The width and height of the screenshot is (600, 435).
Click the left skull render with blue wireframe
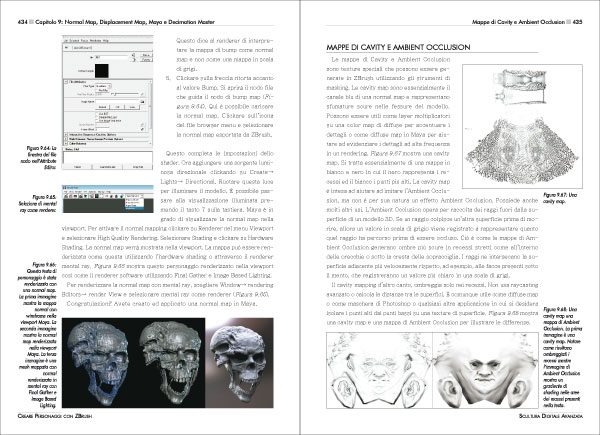pos(100,363)
